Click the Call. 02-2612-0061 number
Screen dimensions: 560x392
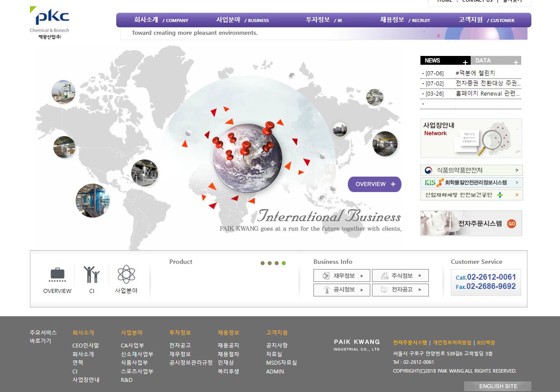coord(486,277)
